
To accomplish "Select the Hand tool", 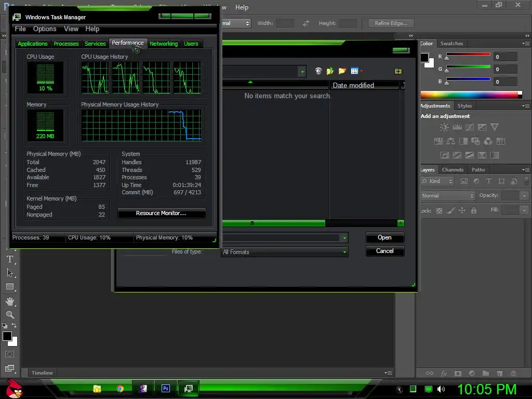I will [x=10, y=301].
